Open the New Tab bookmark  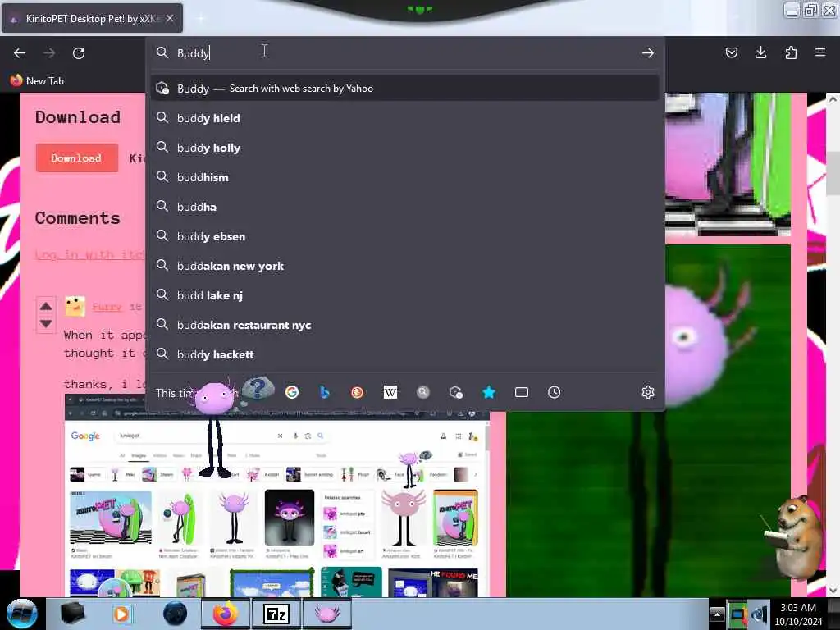(x=37, y=81)
